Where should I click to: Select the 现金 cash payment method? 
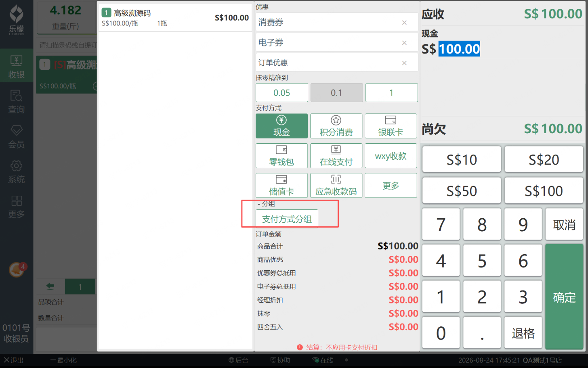[x=281, y=126]
